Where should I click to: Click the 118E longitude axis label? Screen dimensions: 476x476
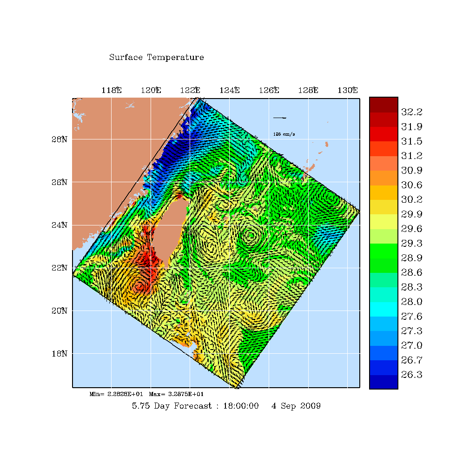111,91
